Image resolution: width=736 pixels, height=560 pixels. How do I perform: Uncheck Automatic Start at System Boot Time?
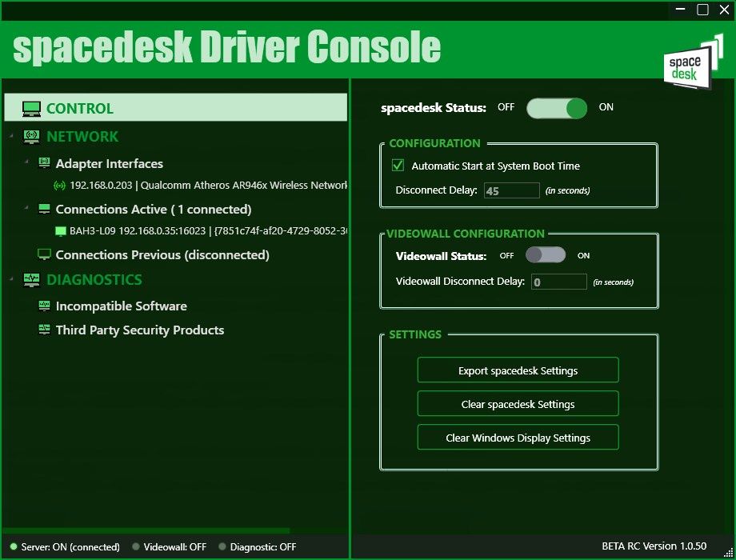coord(398,166)
